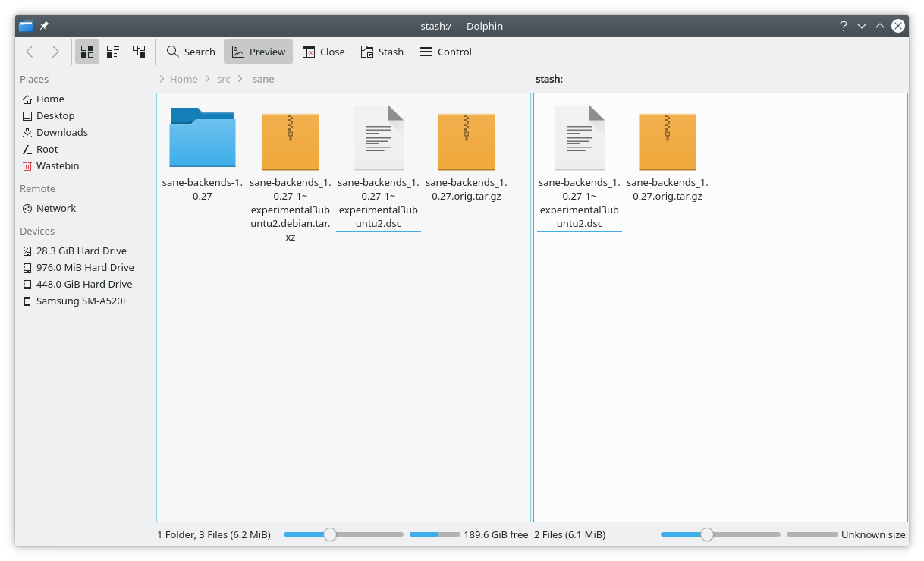Go forward in navigation history
Screen dimensions: 924x561
tap(55, 52)
